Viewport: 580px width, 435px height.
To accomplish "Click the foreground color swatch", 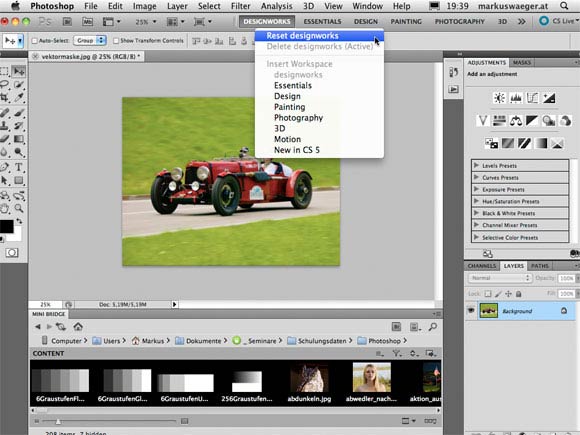I will point(6,226).
